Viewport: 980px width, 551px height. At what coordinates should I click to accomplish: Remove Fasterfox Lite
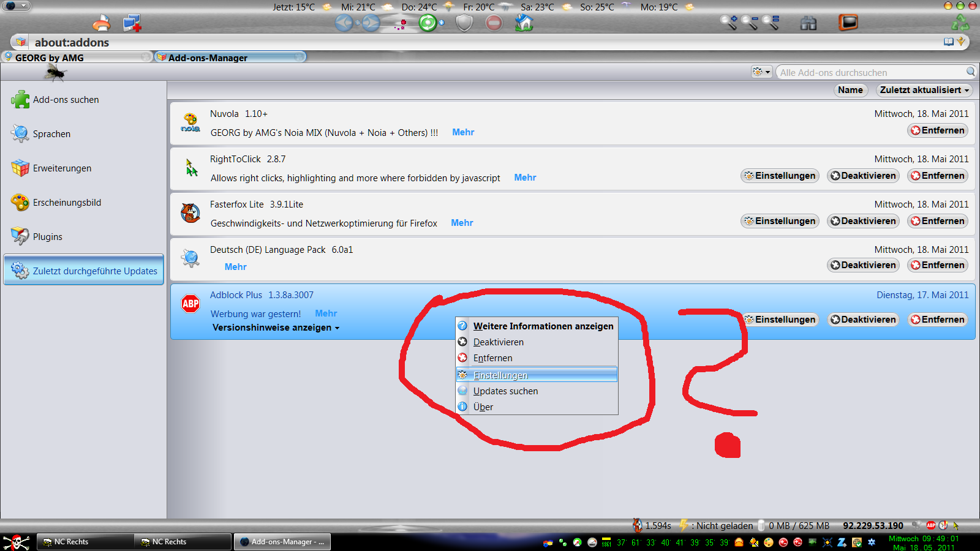(x=938, y=221)
